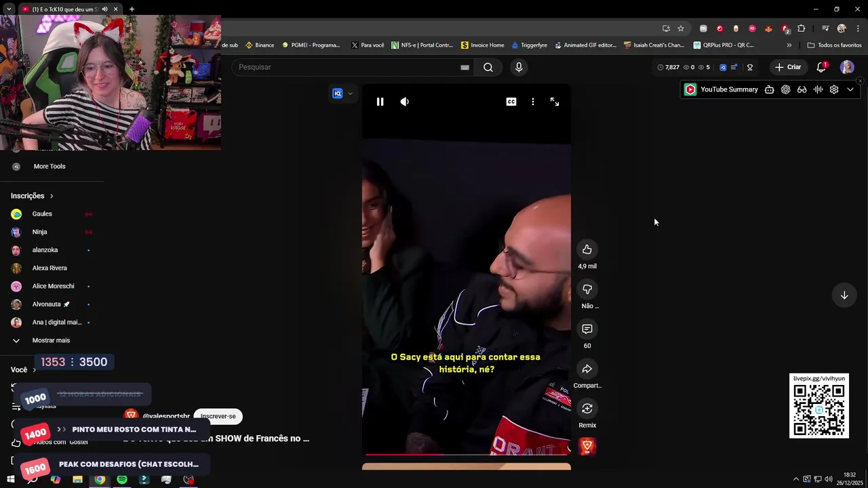
Task: Go to the next Short with down arrow
Action: [844, 295]
